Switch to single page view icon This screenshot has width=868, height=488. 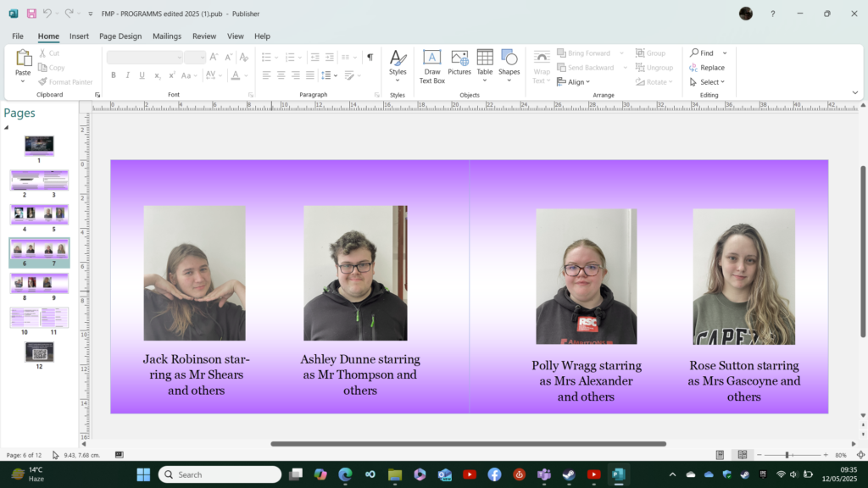(x=721, y=455)
